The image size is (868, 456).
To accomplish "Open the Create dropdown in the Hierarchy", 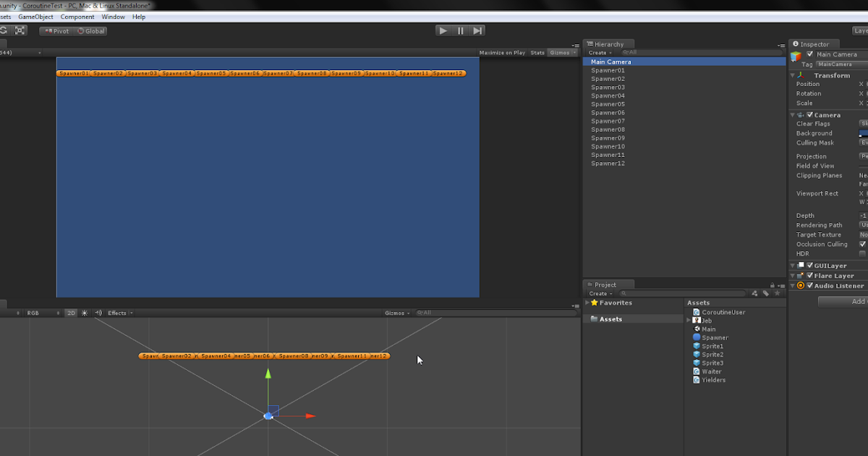I will tap(598, 52).
